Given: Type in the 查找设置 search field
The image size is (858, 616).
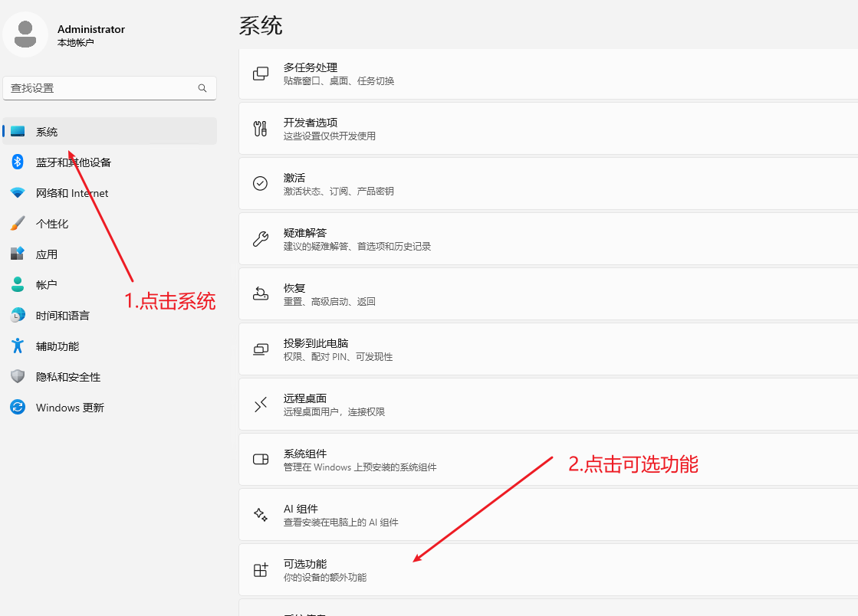Looking at the screenshot, I should click(x=100, y=88).
